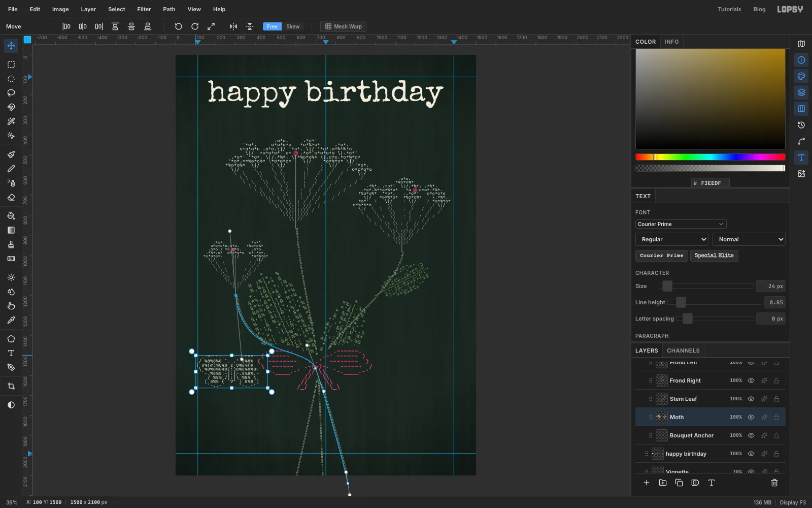Create a new layer group folder
Screen dimensions: 812x508
pyautogui.click(x=663, y=483)
